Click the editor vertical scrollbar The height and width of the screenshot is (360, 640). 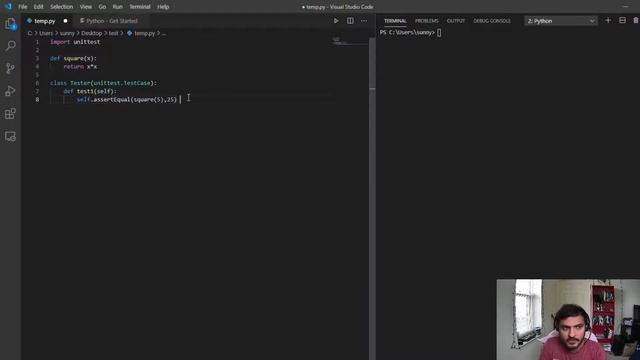pos(372,198)
